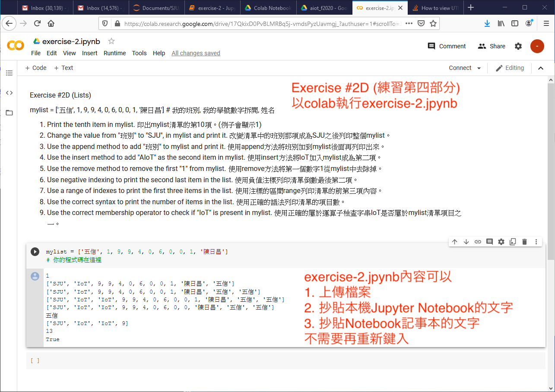Open the Runtime menu

click(114, 53)
